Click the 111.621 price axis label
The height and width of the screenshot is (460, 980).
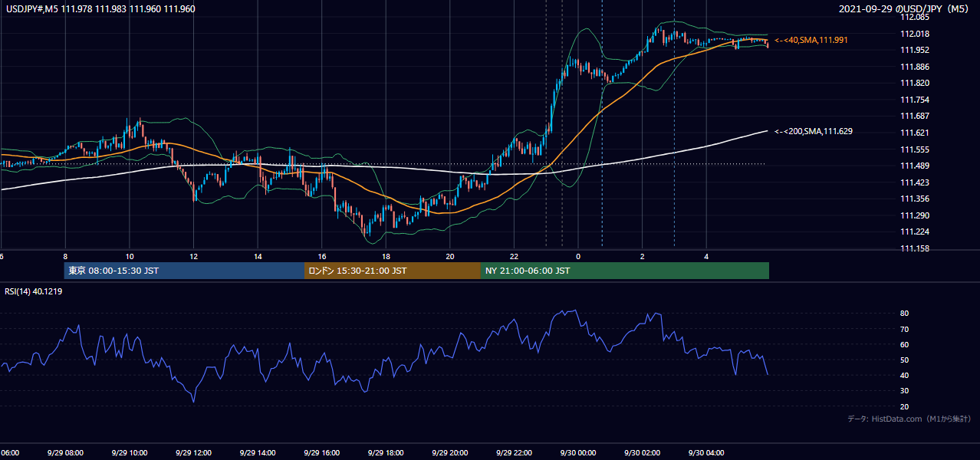pos(915,133)
